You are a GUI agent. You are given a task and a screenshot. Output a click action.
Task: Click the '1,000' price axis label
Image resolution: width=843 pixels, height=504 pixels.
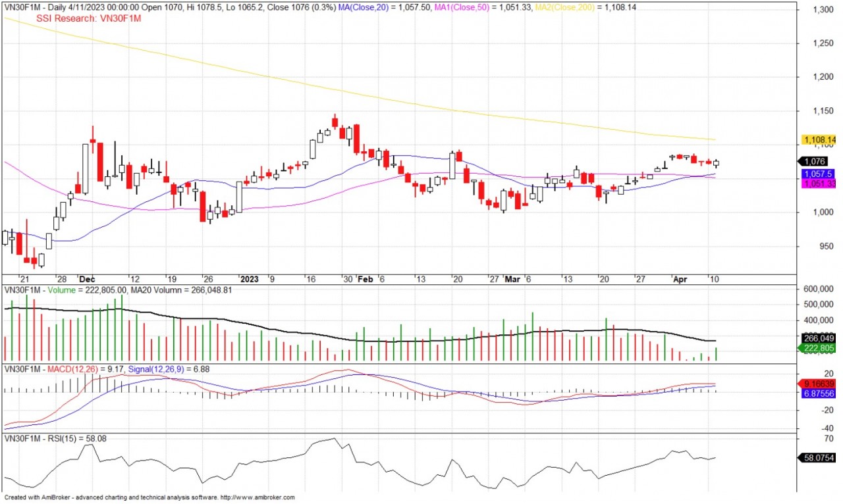(x=823, y=213)
